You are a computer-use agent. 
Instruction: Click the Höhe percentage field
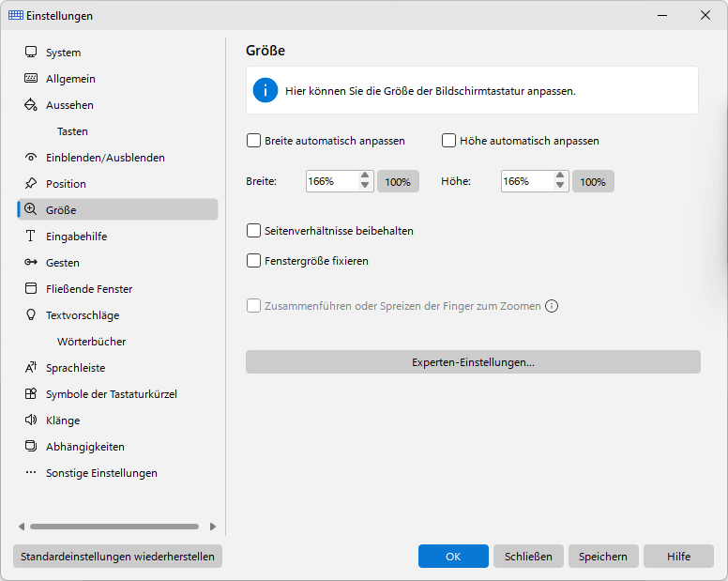(527, 181)
